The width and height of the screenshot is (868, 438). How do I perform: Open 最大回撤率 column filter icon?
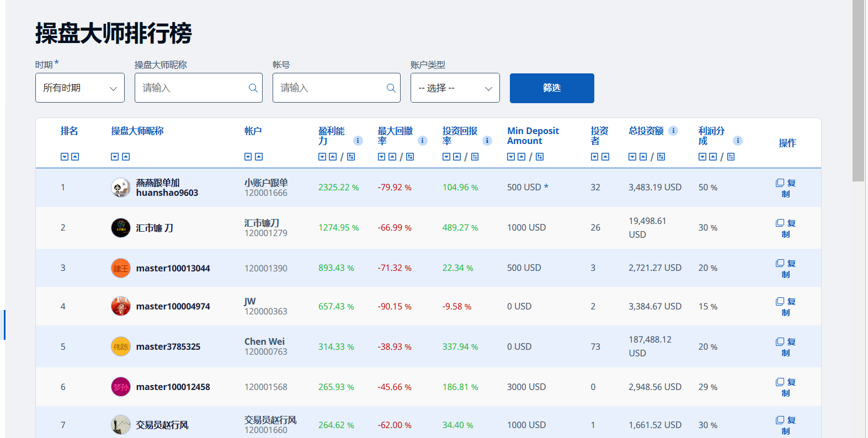pyautogui.click(x=410, y=157)
